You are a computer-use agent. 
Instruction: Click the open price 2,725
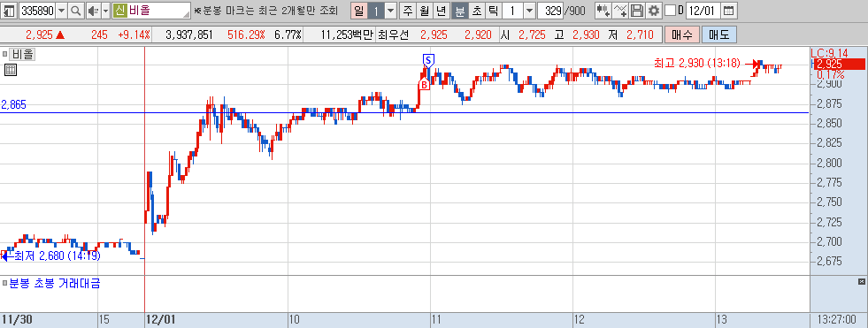(533, 34)
